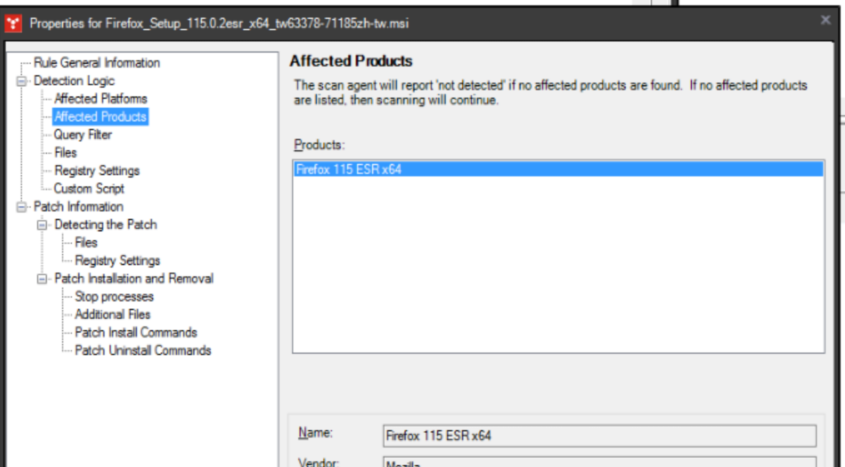Screen dimensions: 845x467
Task: Close the Properties dialog window
Action: [x=825, y=20]
